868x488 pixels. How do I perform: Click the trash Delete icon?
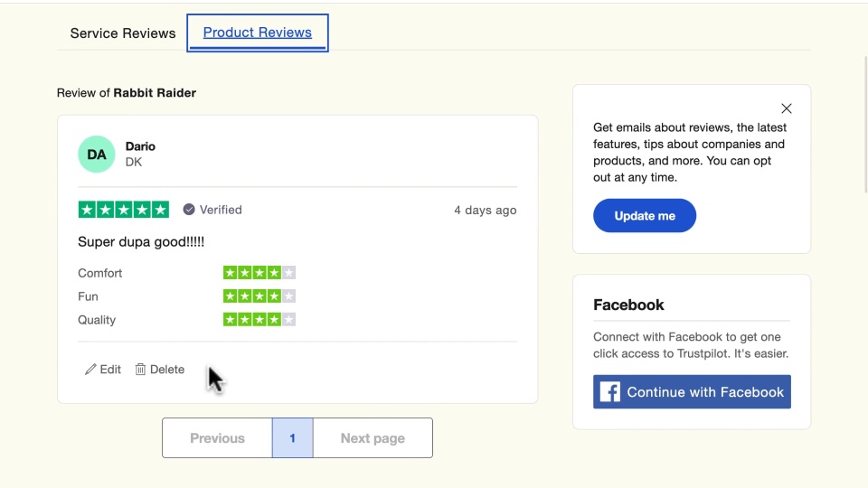140,370
